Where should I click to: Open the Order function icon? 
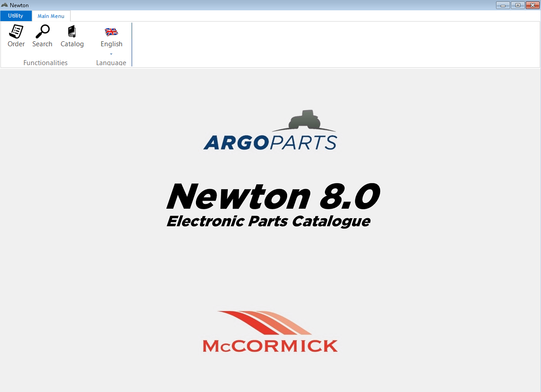pos(16,31)
